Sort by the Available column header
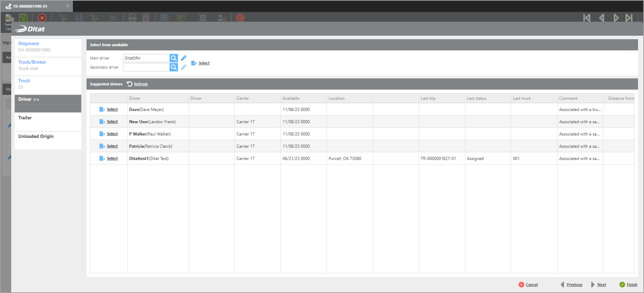The height and width of the screenshot is (293, 644). click(x=291, y=98)
